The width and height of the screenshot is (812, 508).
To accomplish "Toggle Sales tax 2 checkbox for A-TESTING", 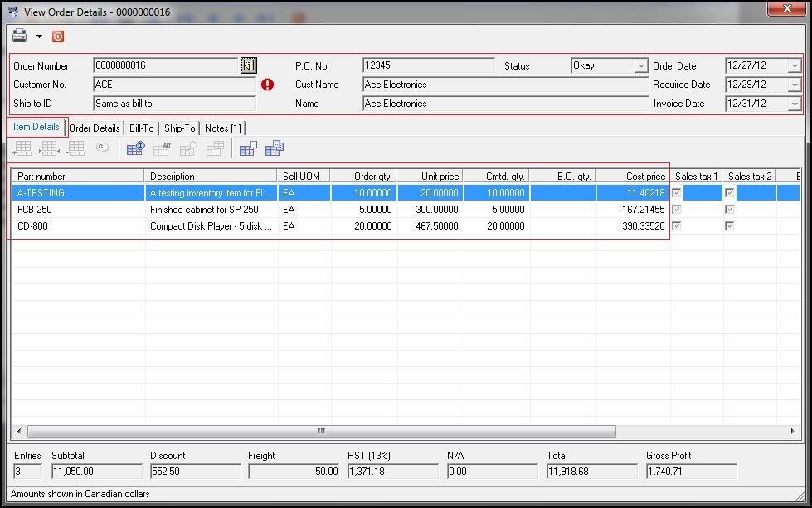I will [x=729, y=193].
